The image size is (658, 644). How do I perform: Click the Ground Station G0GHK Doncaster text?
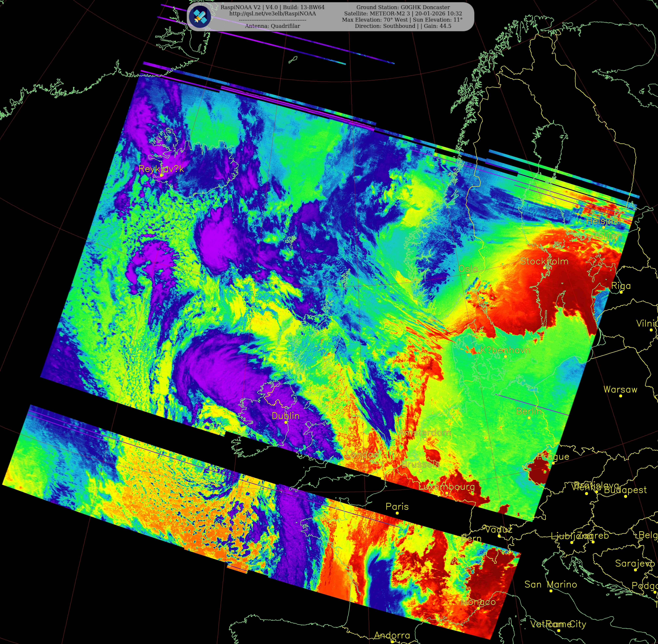[x=403, y=7]
